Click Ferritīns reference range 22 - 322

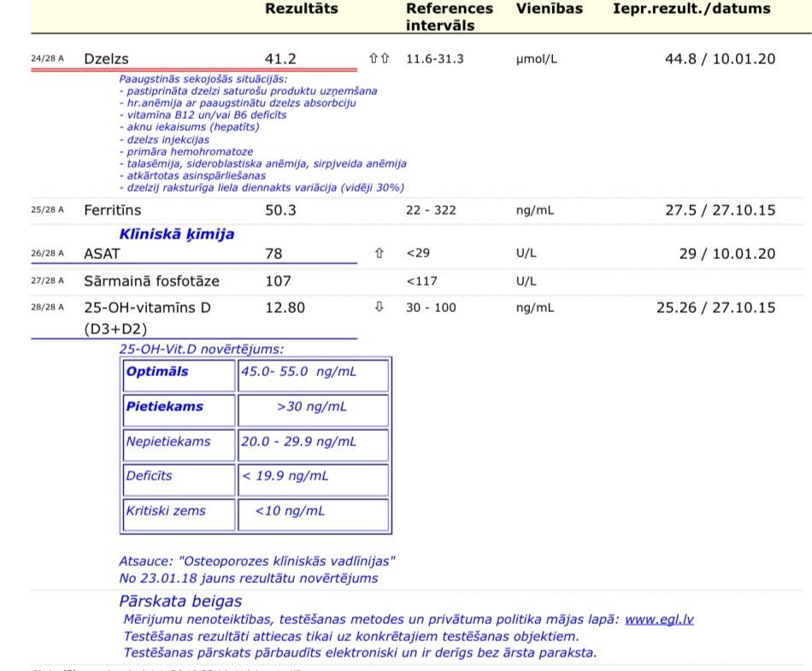(431, 210)
